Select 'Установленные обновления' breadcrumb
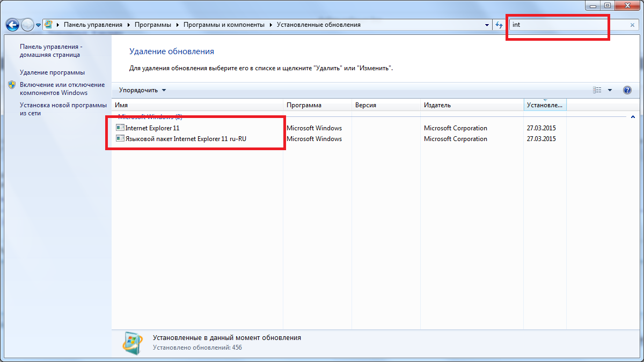Image resolution: width=644 pixels, height=362 pixels. coord(319,25)
